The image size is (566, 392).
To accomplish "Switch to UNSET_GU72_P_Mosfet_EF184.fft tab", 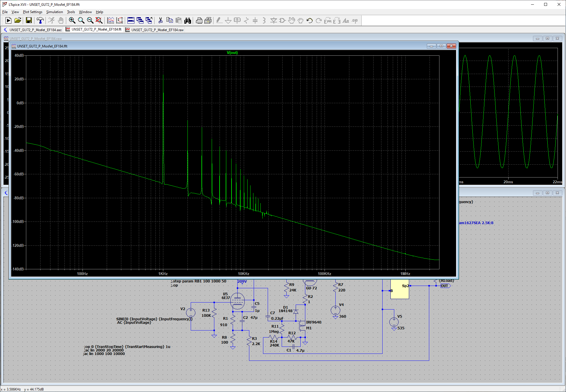I will point(94,29).
